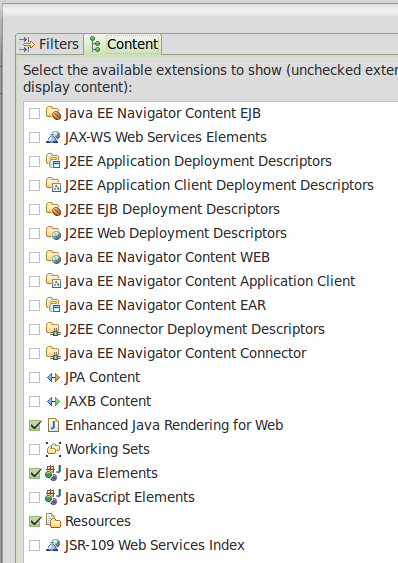Click the Java EE Navigator Content EJB icon

click(54, 113)
